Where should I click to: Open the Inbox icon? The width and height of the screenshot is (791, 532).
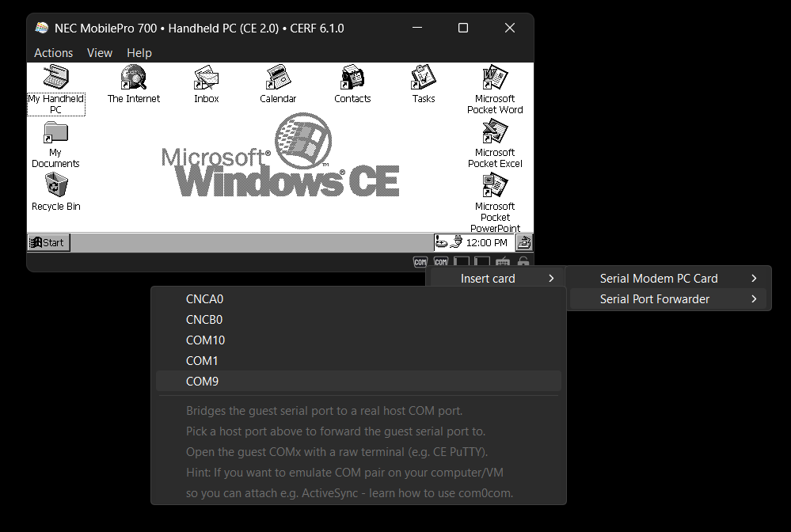coord(207,78)
